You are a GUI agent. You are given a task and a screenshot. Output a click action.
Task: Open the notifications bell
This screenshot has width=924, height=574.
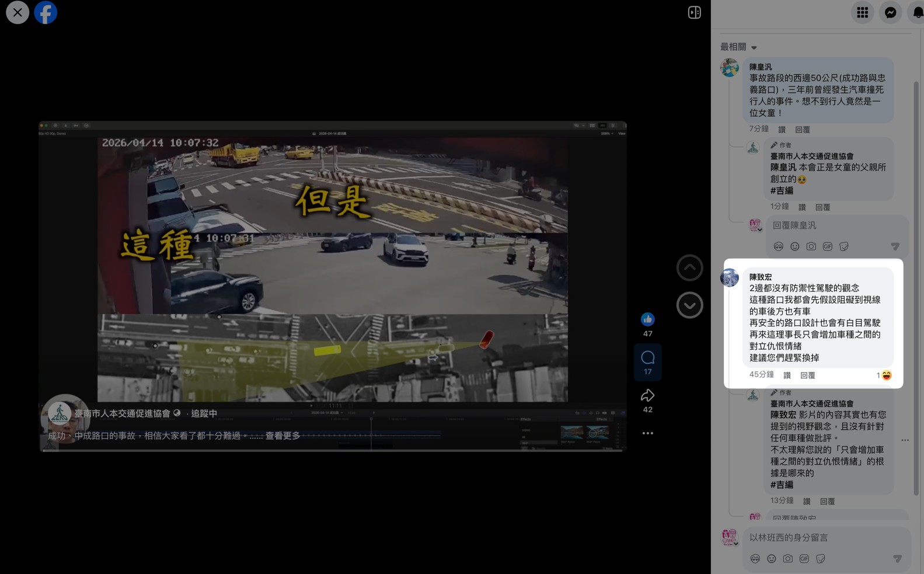click(917, 12)
